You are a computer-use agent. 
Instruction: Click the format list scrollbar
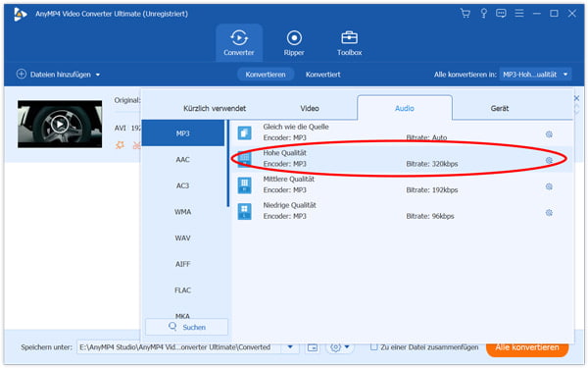pyautogui.click(x=227, y=163)
